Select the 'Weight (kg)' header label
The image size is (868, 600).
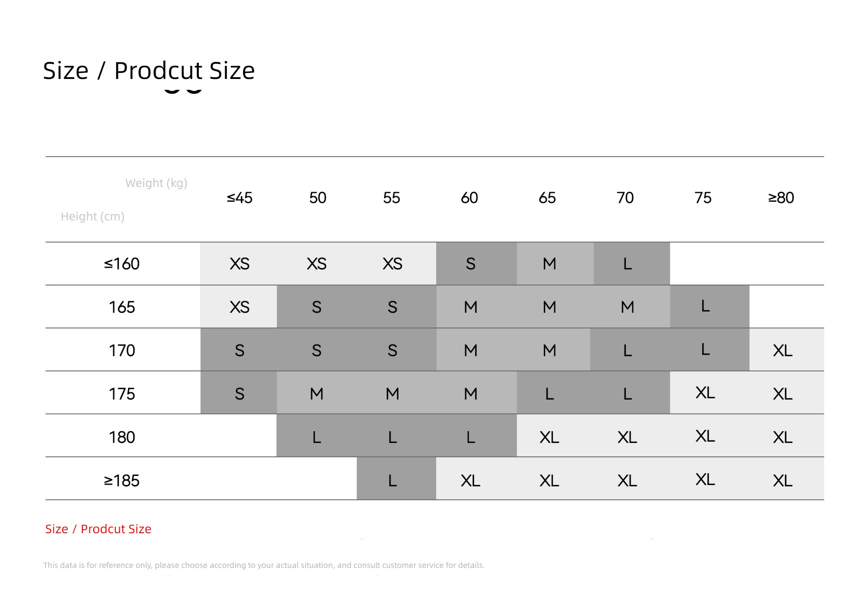[156, 183]
